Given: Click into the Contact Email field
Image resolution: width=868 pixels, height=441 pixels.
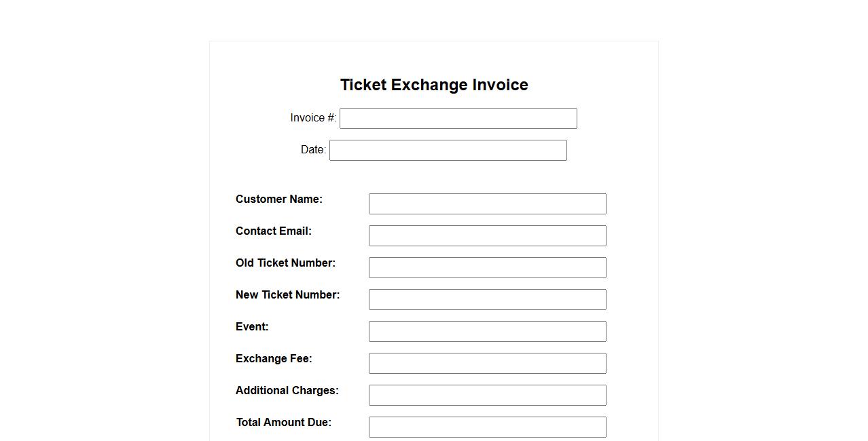Looking at the screenshot, I should [x=487, y=235].
